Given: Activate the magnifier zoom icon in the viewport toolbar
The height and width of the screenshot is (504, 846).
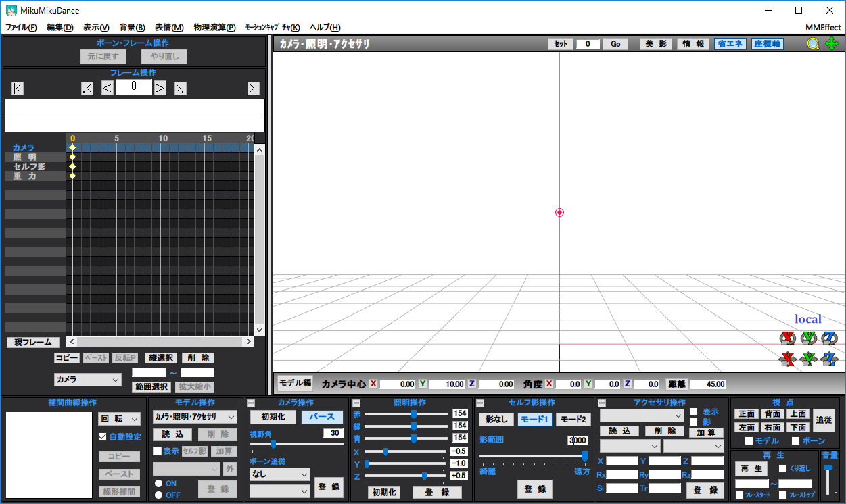Looking at the screenshot, I should coord(813,43).
